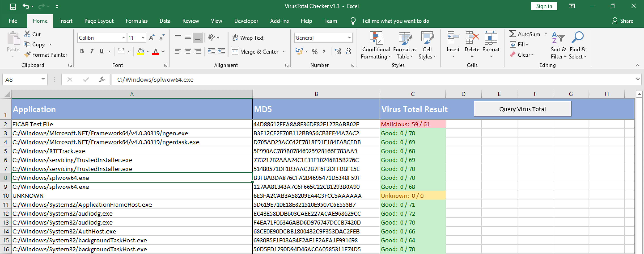Click Decrease Indent icon
The image size is (644, 254).
click(x=212, y=51)
